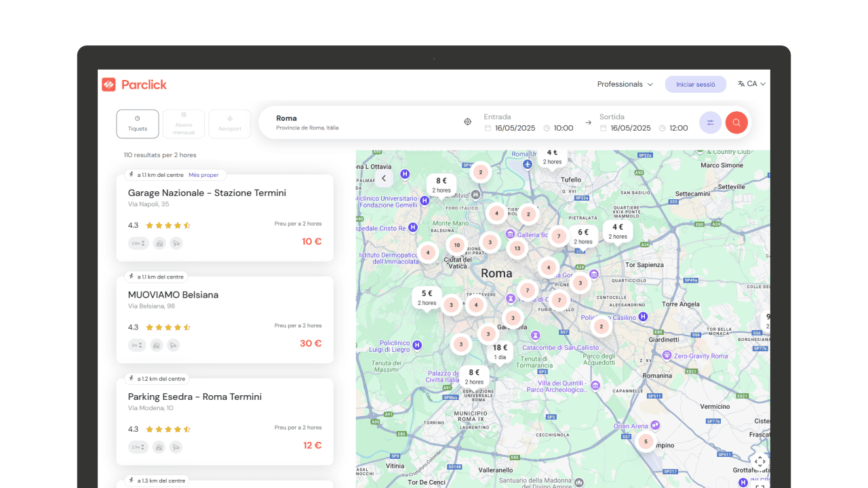Select the Aeroport tab
Screen dimensions: 868x488
(x=230, y=124)
